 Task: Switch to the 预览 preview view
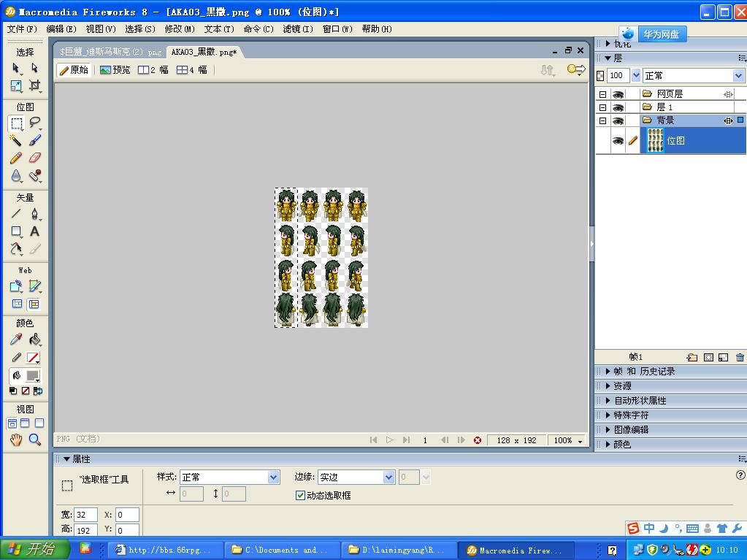point(115,70)
